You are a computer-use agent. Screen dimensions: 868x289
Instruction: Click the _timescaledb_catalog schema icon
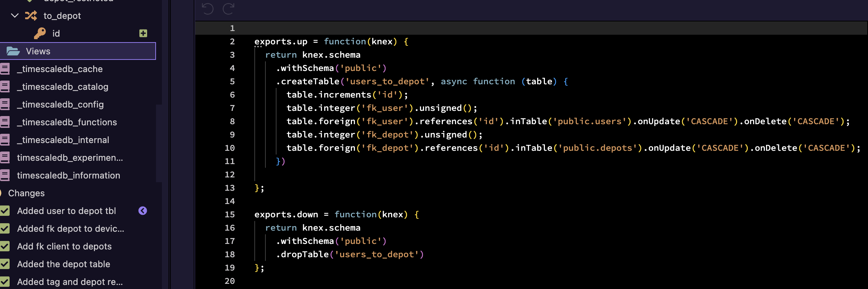click(x=5, y=86)
